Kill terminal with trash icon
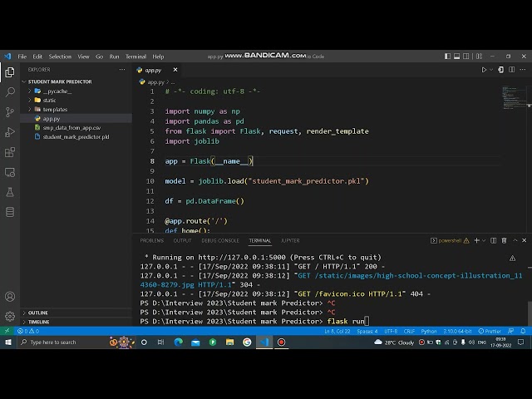The height and width of the screenshot is (399, 532). (x=505, y=240)
